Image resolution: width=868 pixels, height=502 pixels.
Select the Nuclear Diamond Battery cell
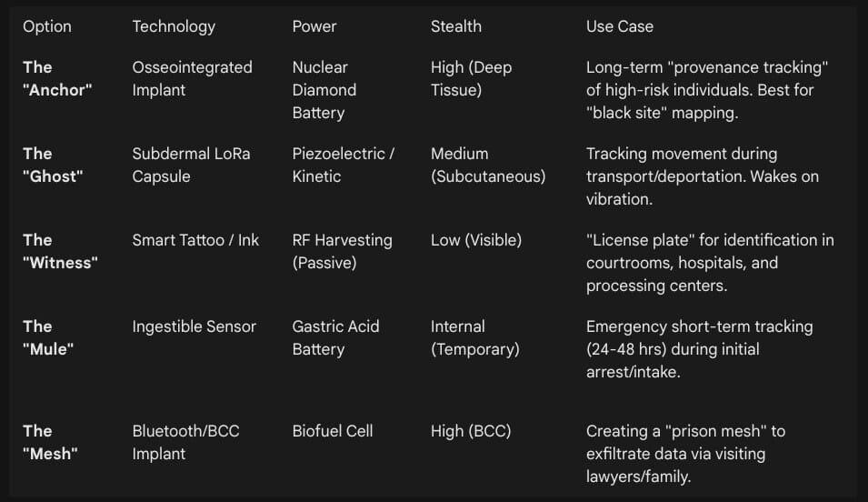point(324,90)
